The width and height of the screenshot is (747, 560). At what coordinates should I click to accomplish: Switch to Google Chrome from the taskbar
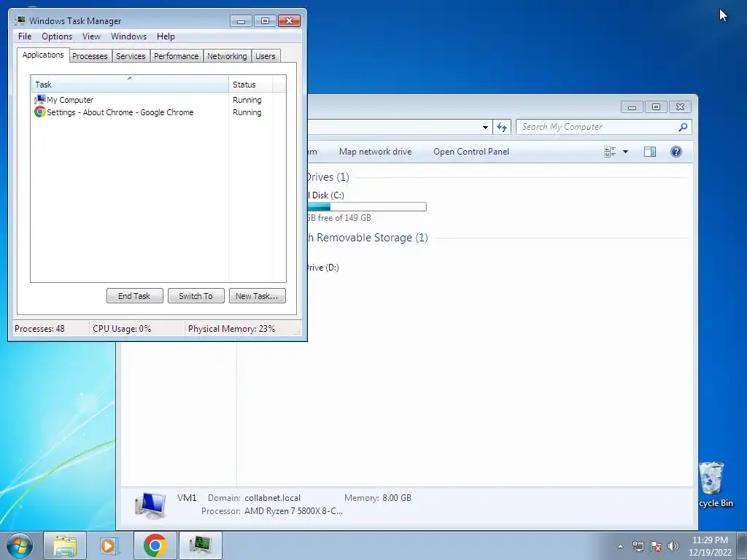(155, 545)
